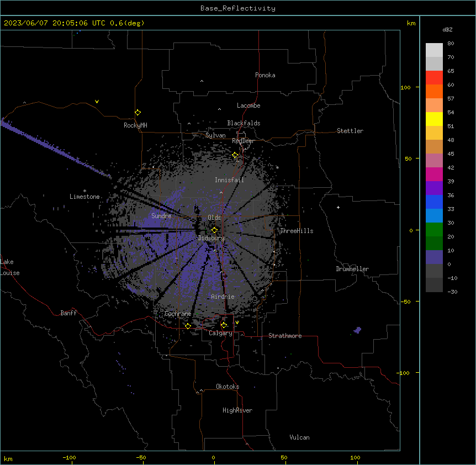This screenshot has height=465, width=476.
Task: Click the RockyMH town label
Action: 135,125
